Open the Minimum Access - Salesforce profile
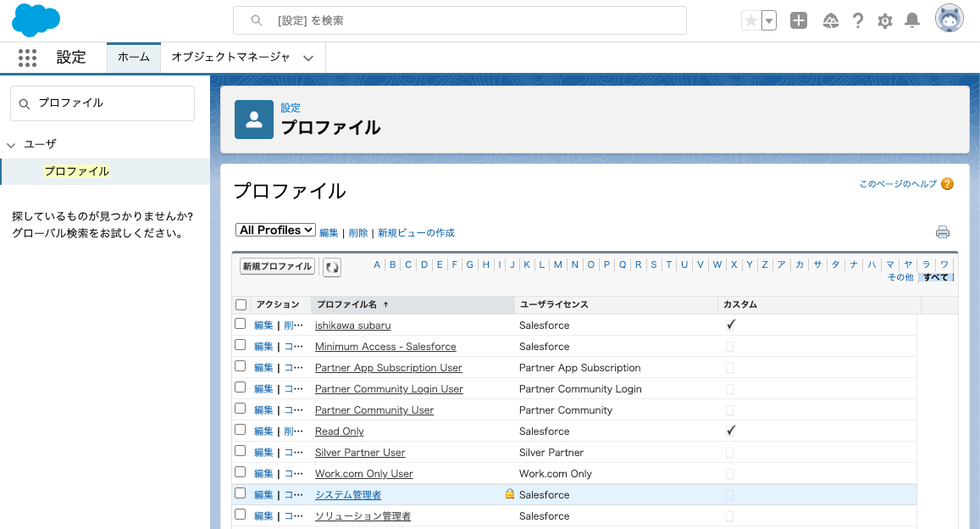980x529 pixels. pos(385,347)
